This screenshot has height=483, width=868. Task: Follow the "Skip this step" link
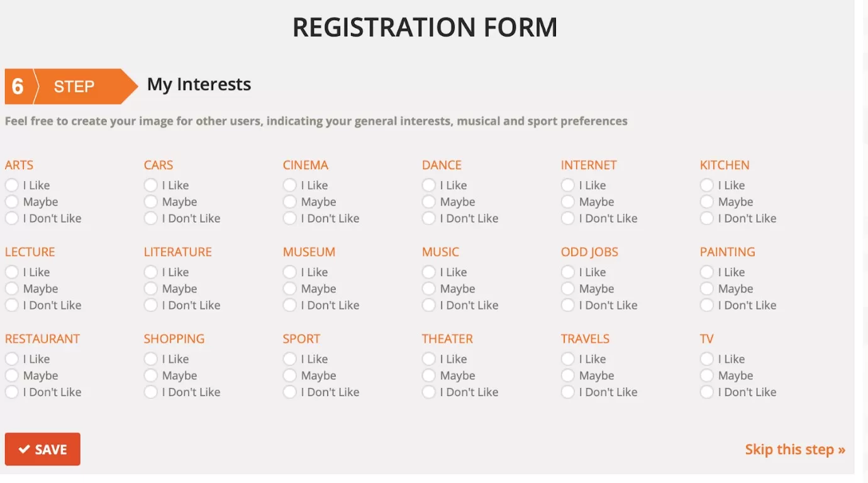coord(794,450)
